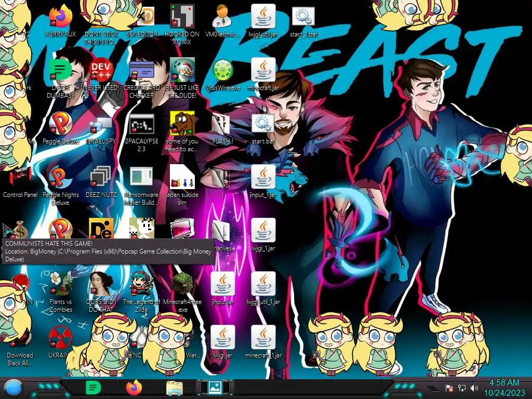The image size is (532, 399).
Task: Select the start.bat file
Action: (263, 124)
